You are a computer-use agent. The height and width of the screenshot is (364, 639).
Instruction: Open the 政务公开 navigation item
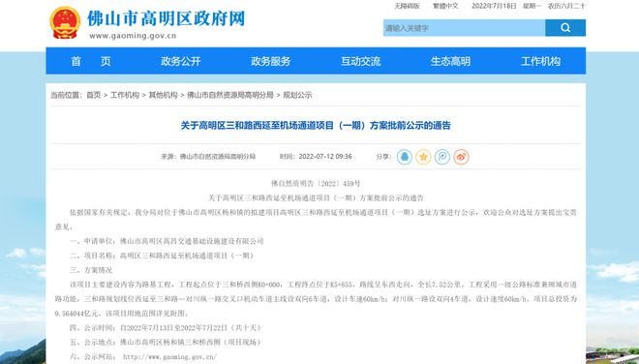[x=181, y=61]
